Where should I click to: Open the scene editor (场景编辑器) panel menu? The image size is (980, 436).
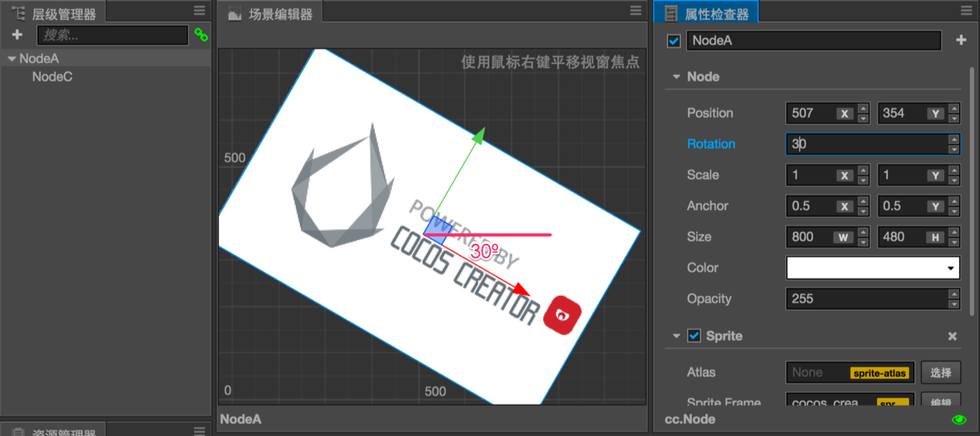pos(636,10)
